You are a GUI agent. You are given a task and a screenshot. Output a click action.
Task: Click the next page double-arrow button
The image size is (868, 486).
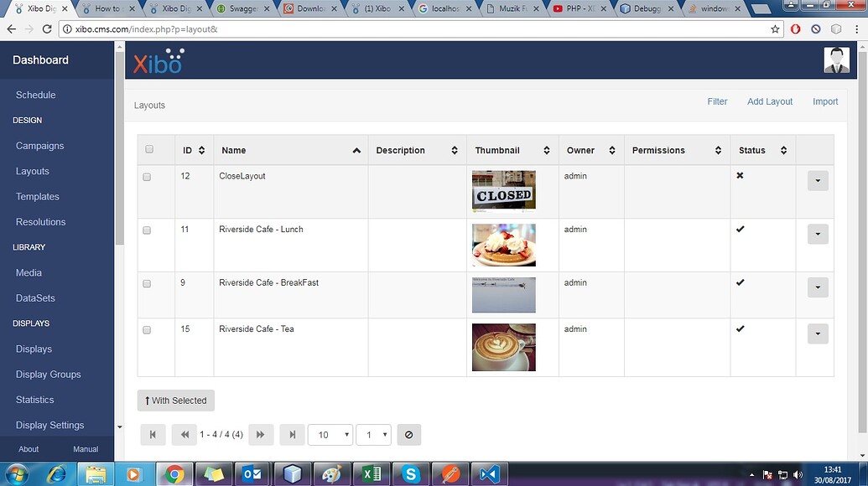click(260, 435)
